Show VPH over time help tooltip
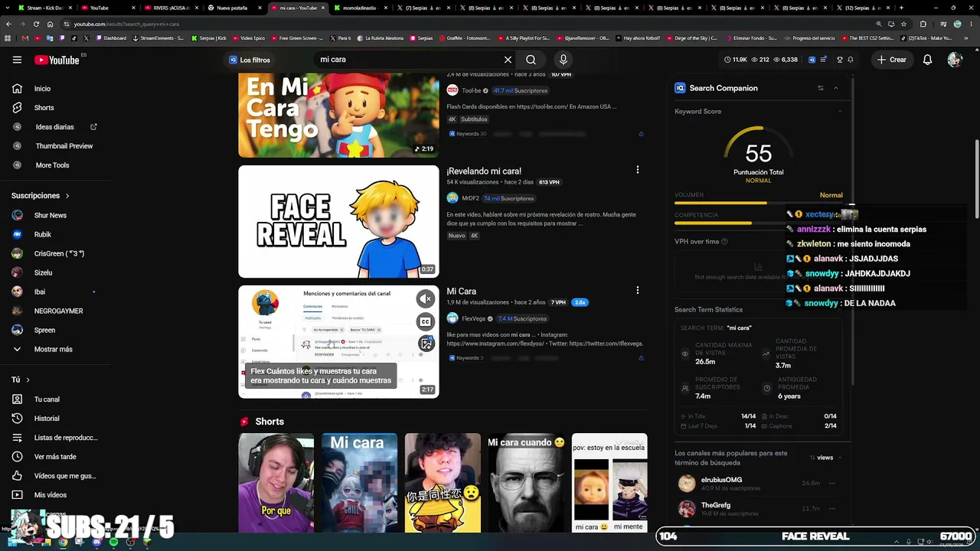Image resolution: width=980 pixels, height=551 pixels. pyautogui.click(x=724, y=242)
